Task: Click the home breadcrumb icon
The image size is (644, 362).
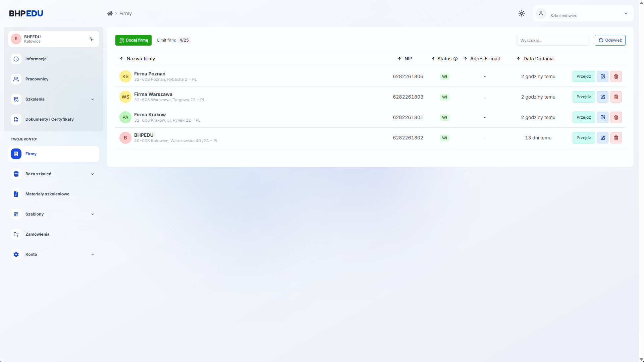Action: point(110,13)
